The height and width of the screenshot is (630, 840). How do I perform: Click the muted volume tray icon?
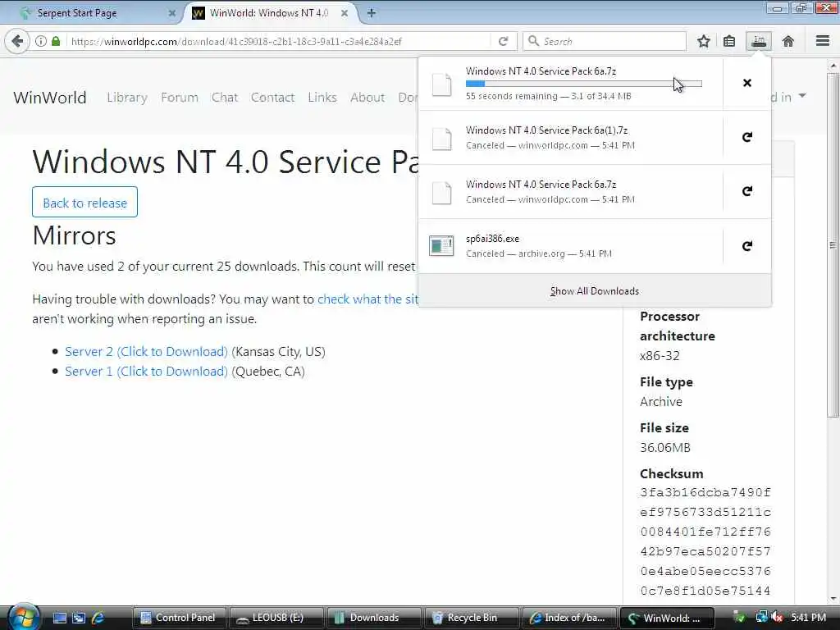click(778, 618)
